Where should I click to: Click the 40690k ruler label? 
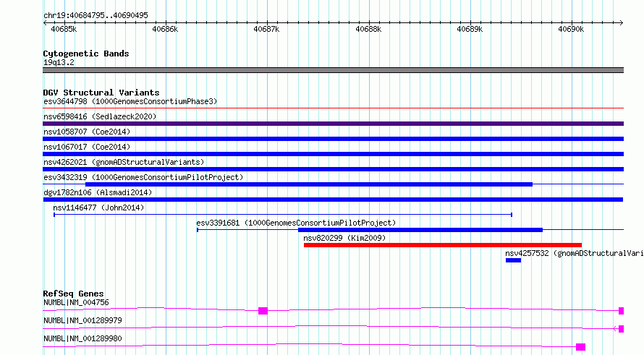[571, 29]
